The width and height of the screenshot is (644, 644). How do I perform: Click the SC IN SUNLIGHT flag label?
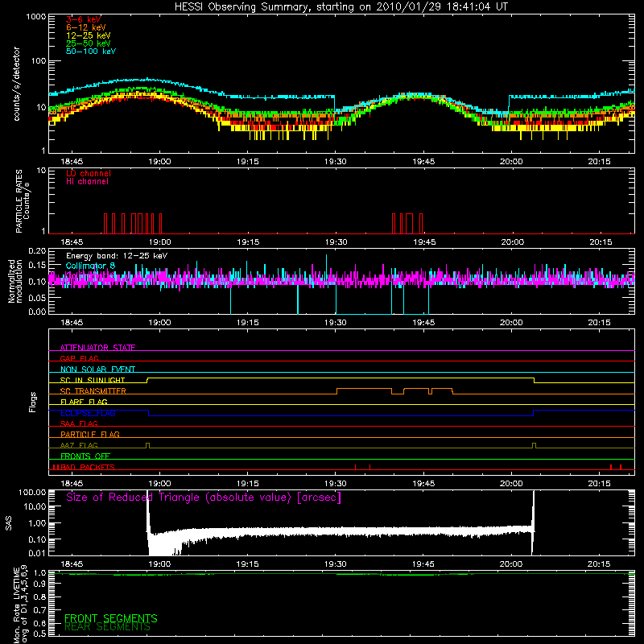pos(93,380)
